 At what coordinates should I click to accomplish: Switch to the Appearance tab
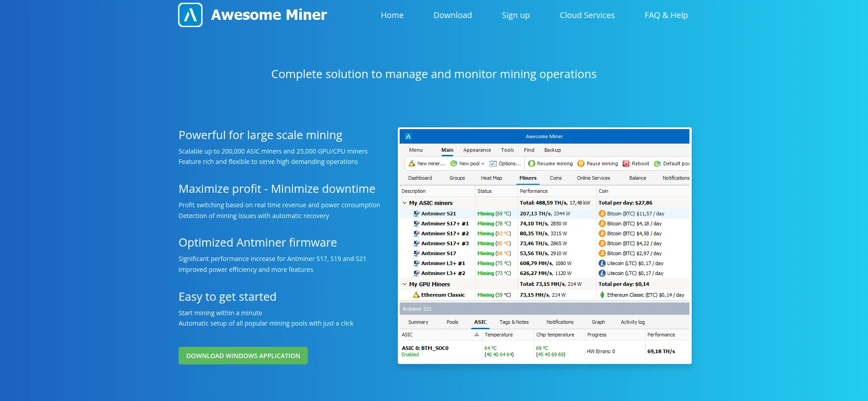(x=477, y=150)
